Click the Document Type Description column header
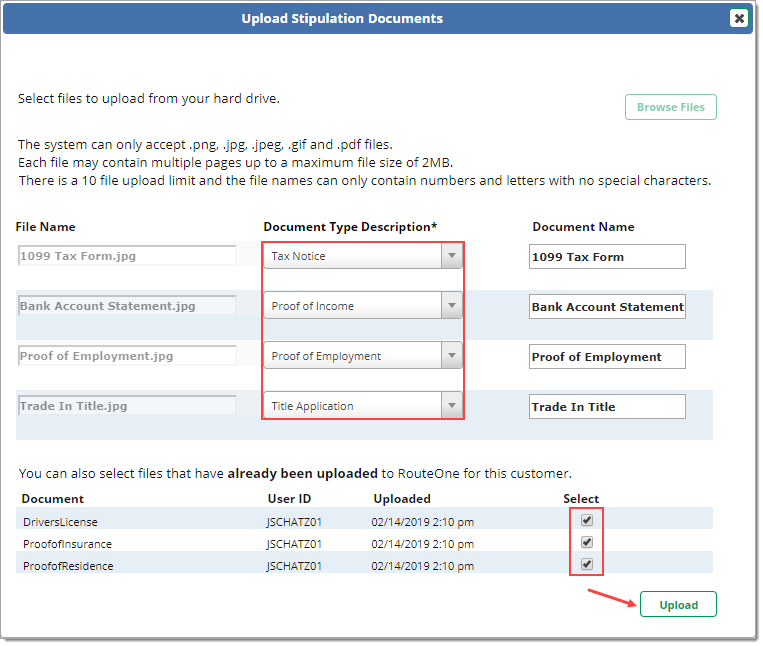Screen dimensions: 763x646 coord(350,227)
